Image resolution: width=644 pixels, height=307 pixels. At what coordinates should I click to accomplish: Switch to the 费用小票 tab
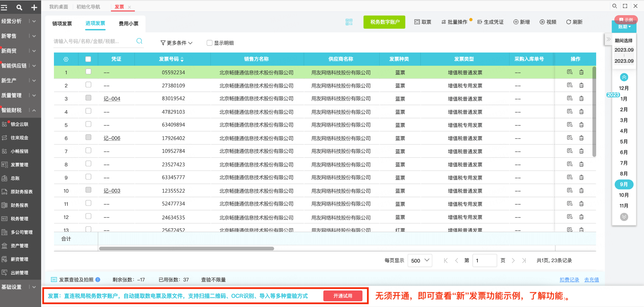click(x=129, y=24)
